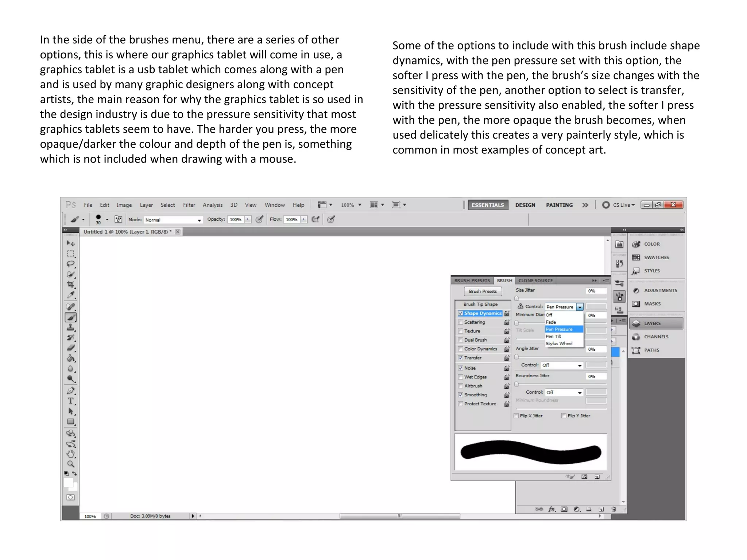747x560 pixels.
Task: Open the Swatches panel
Action: coord(656,257)
